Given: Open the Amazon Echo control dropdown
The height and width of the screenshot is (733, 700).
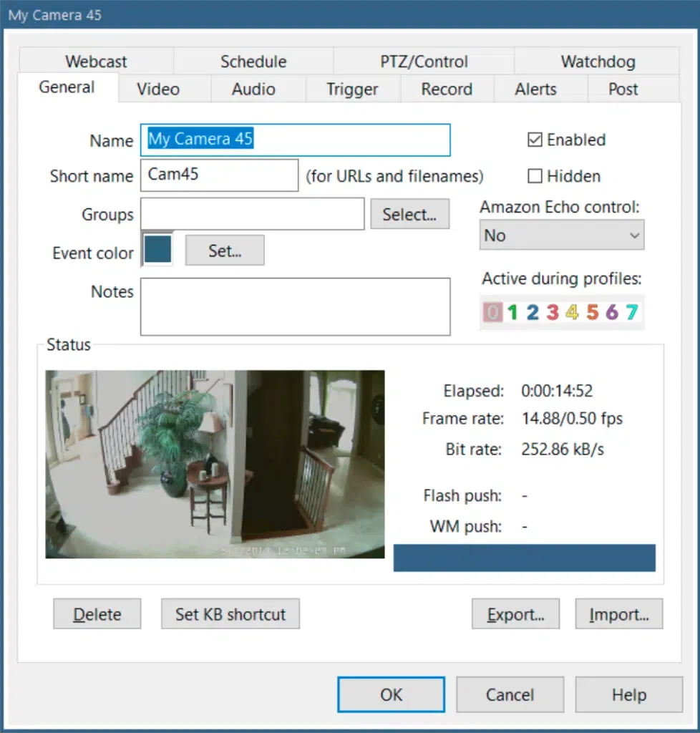Looking at the screenshot, I should click(562, 236).
